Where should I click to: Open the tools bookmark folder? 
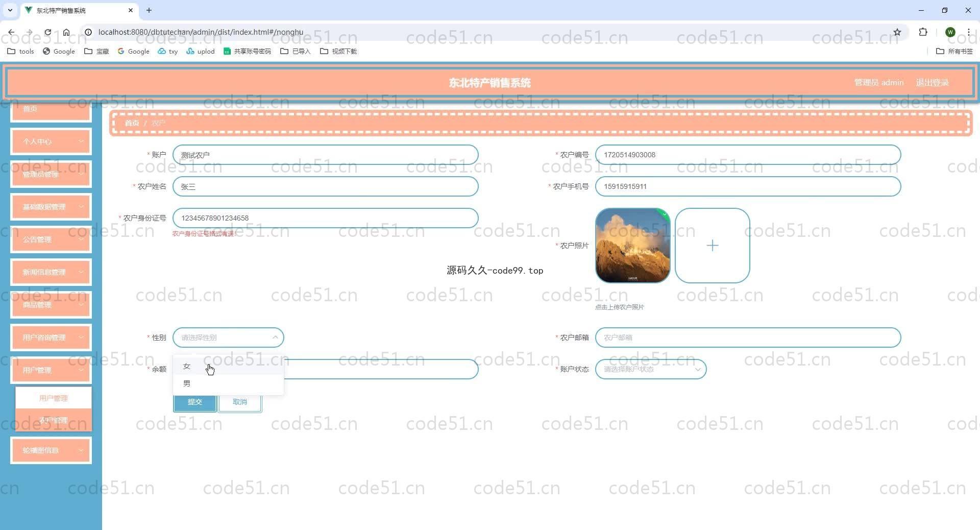(x=20, y=51)
